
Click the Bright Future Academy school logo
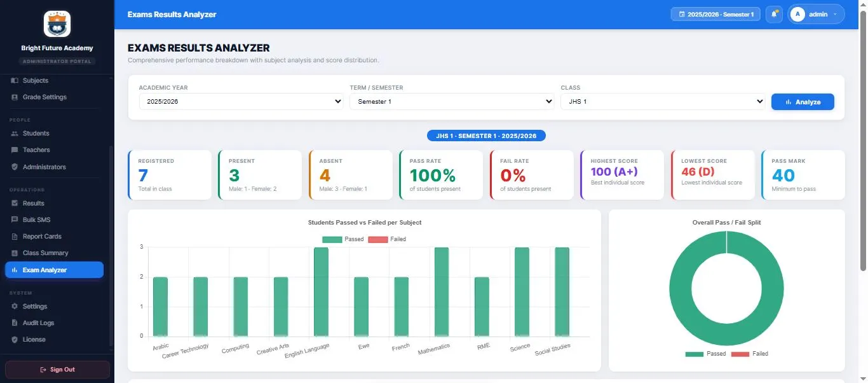pos(57,24)
